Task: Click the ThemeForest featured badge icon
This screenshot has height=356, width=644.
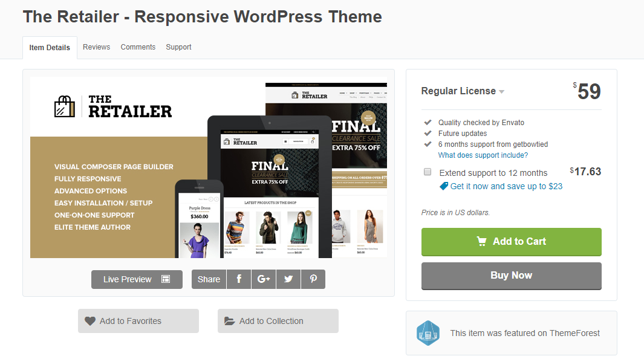Action: (428, 333)
